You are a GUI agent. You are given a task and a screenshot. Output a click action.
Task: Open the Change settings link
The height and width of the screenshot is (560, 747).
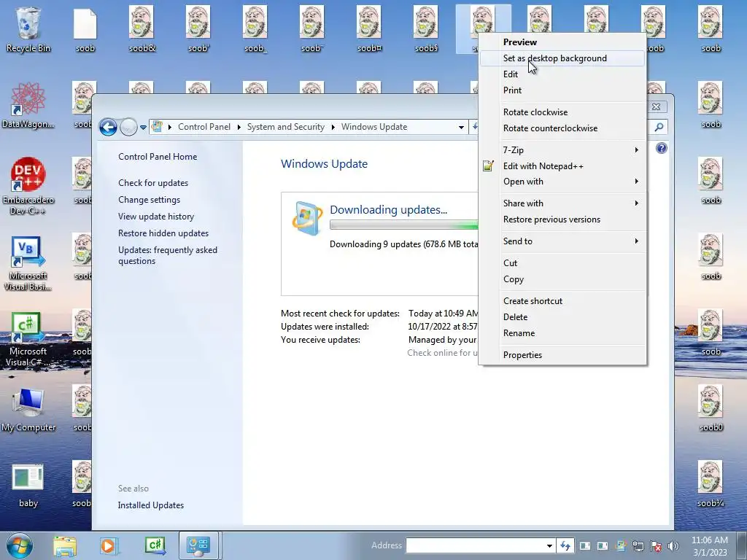click(149, 200)
